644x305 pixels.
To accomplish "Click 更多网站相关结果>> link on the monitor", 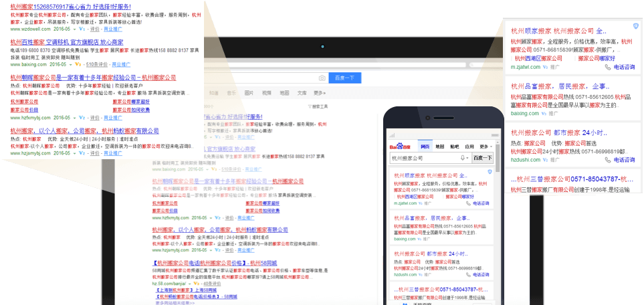I will pyautogui.click(x=175, y=303).
